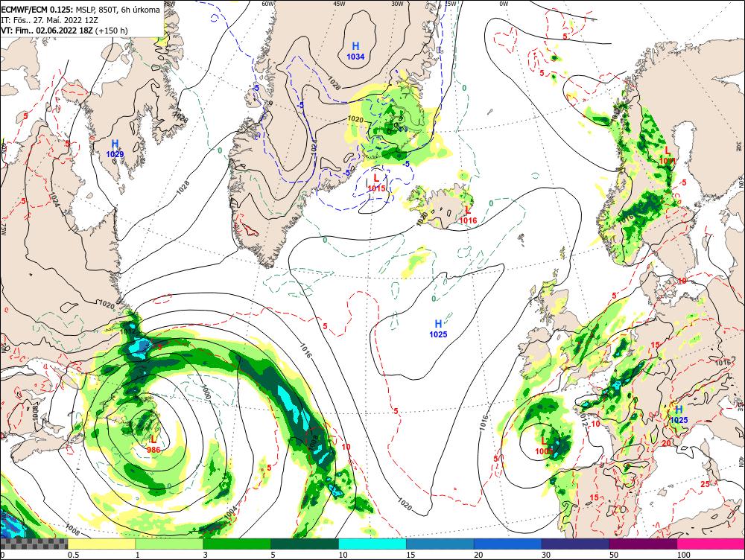Click the dark green 5–10 mm legend swatch
Image resolution: width=745 pixels, height=560 pixels.
coord(305,544)
